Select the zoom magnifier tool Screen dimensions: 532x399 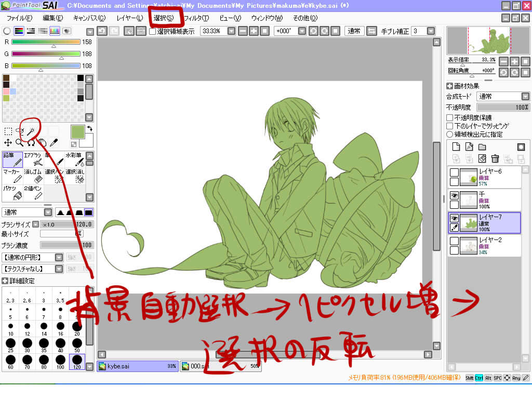pos(20,143)
